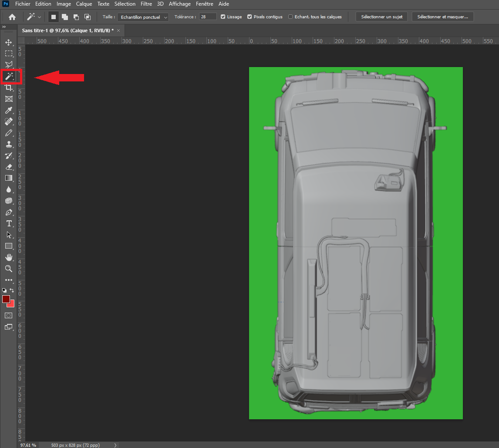Uncheck Pixels contigus option
This screenshot has height=448, width=499.
[249, 17]
